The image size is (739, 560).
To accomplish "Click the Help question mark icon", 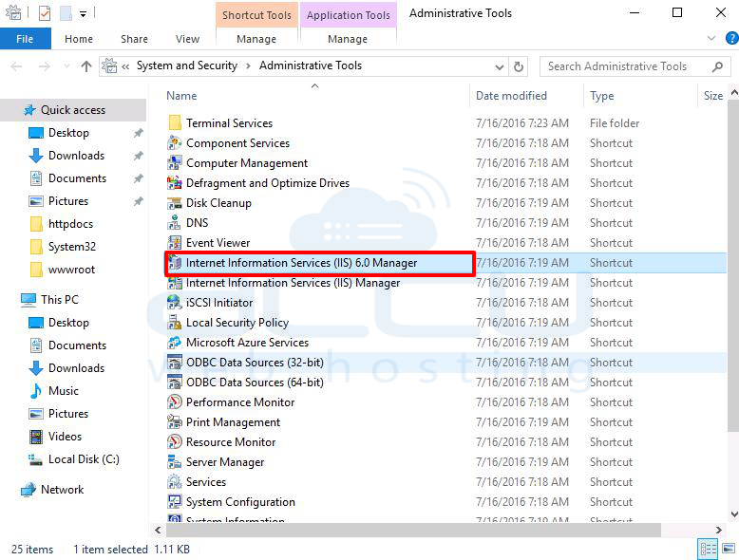I will pyautogui.click(x=732, y=38).
